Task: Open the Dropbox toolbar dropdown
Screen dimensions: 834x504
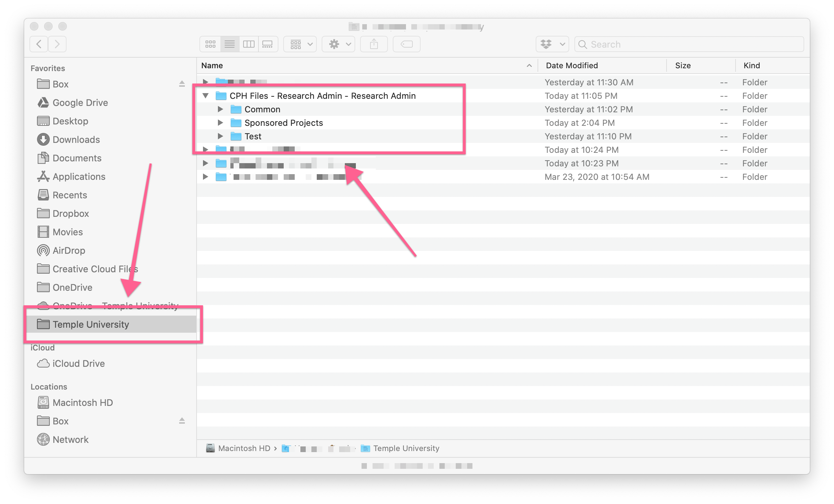Action: pyautogui.click(x=552, y=44)
